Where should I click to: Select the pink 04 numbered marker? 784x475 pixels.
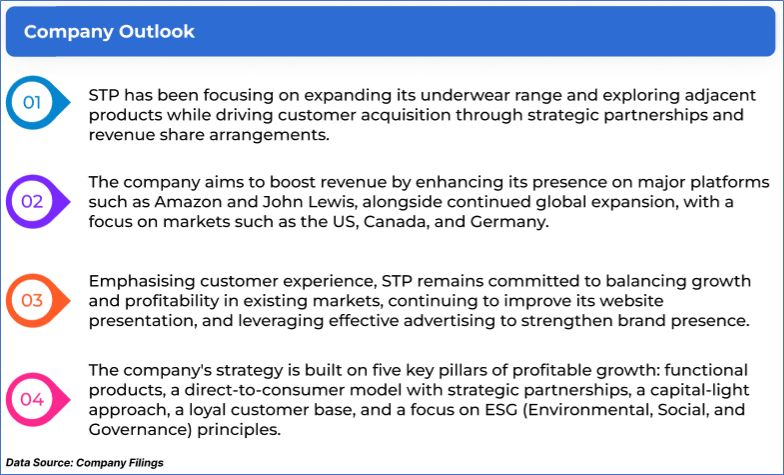[x=34, y=400]
